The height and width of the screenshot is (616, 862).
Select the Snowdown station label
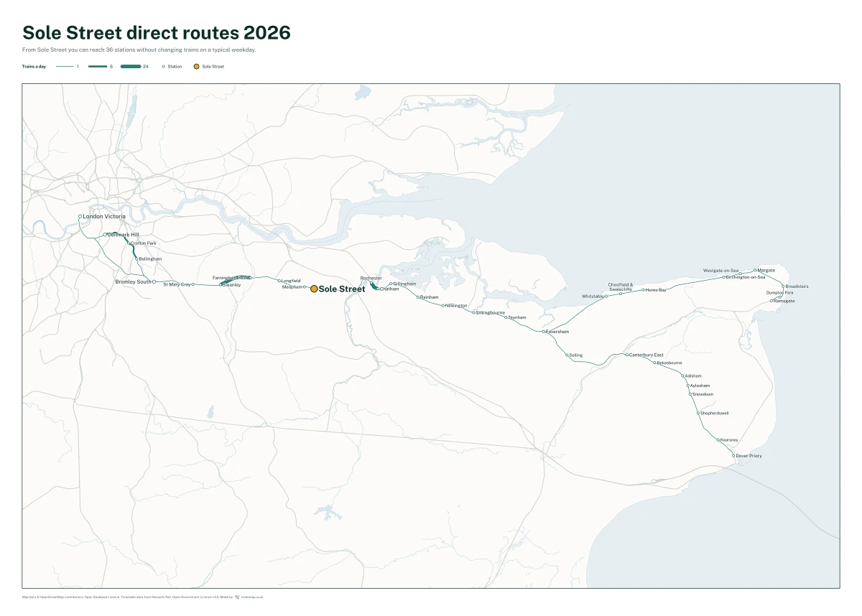(703, 394)
